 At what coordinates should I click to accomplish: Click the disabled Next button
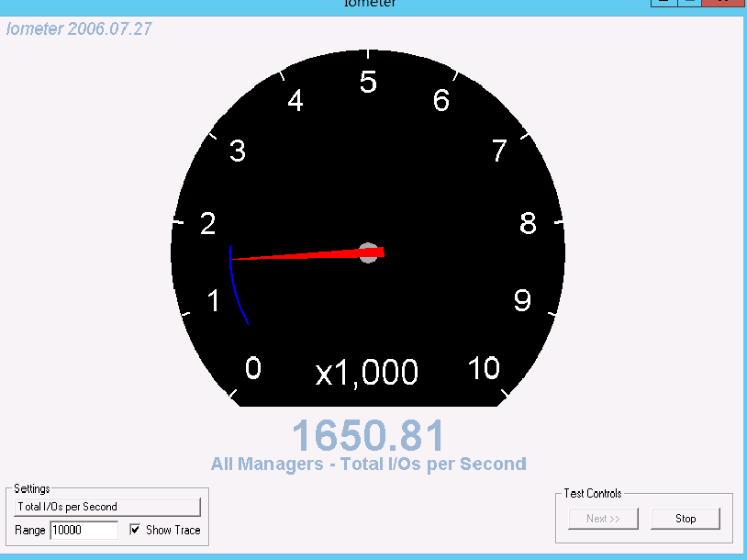tap(603, 519)
